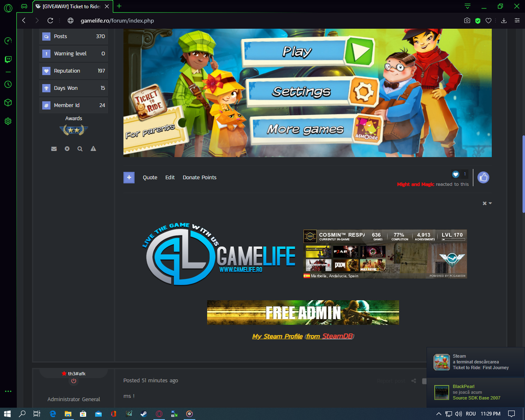Open Extensions cube icon in sidebar
The image size is (525, 420).
coord(8,102)
